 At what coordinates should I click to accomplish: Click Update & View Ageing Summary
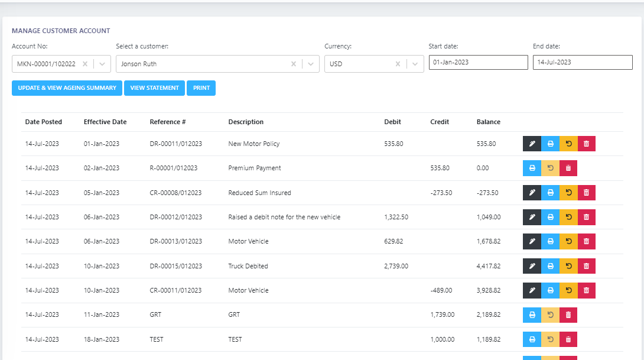(x=67, y=88)
